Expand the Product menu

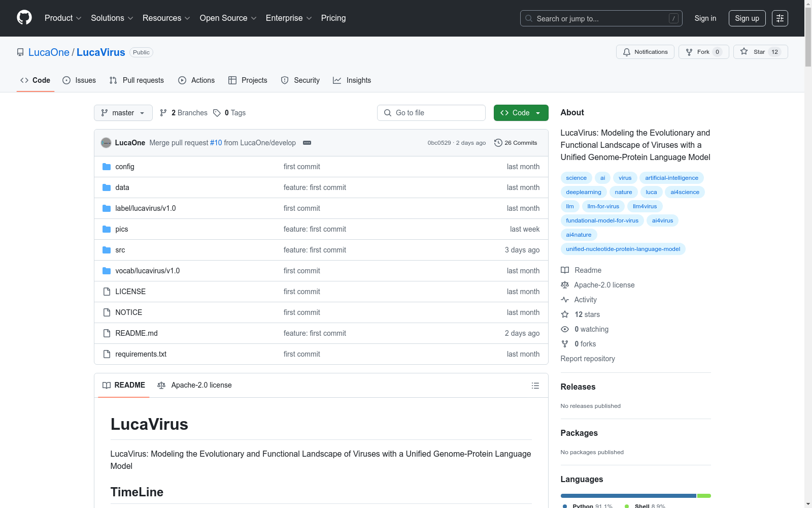click(x=63, y=18)
